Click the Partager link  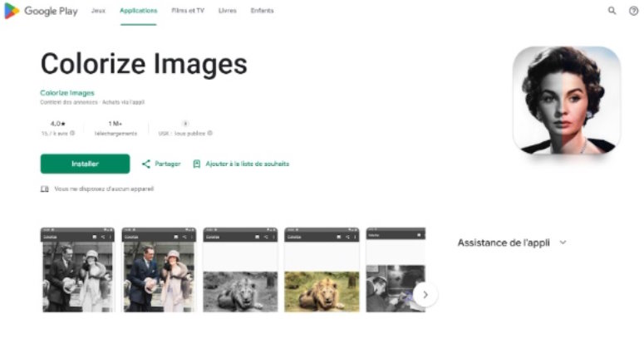(168, 164)
